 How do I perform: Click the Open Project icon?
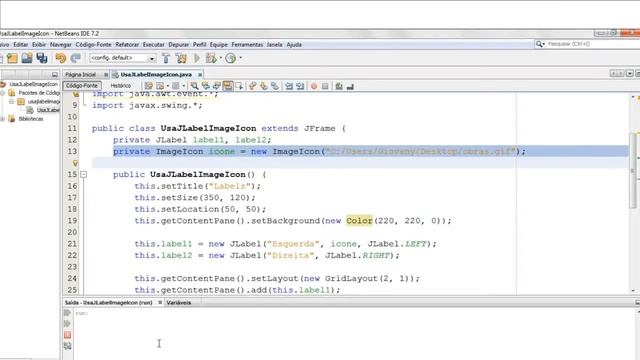(x=27, y=58)
